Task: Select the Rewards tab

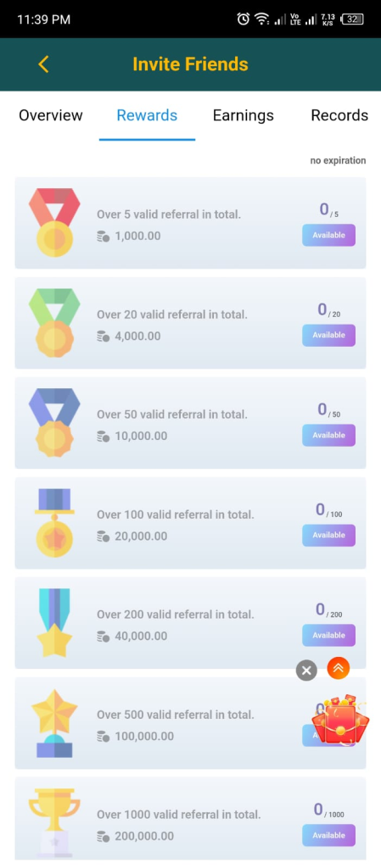Action: pyautogui.click(x=147, y=115)
